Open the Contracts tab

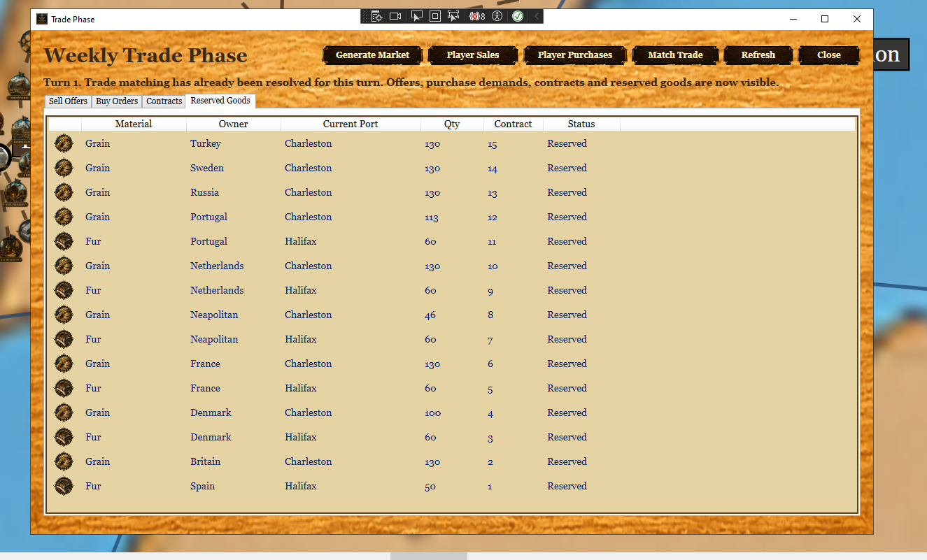click(x=164, y=101)
